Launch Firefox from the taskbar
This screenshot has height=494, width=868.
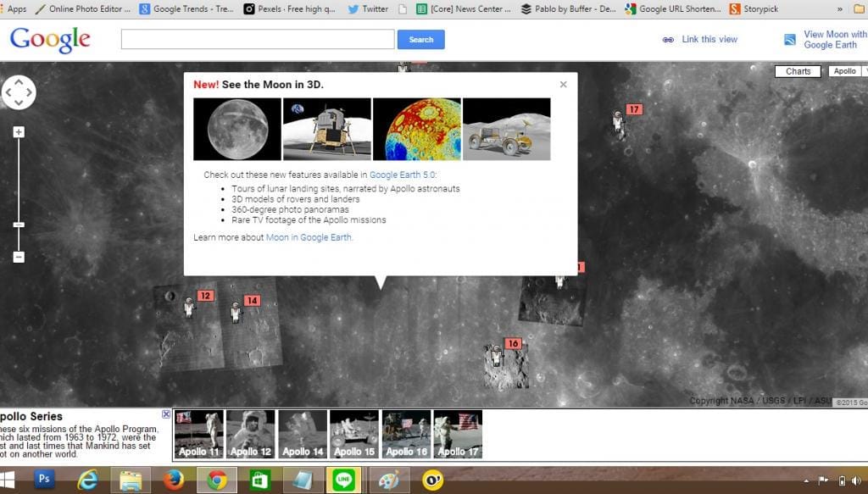pos(174,480)
